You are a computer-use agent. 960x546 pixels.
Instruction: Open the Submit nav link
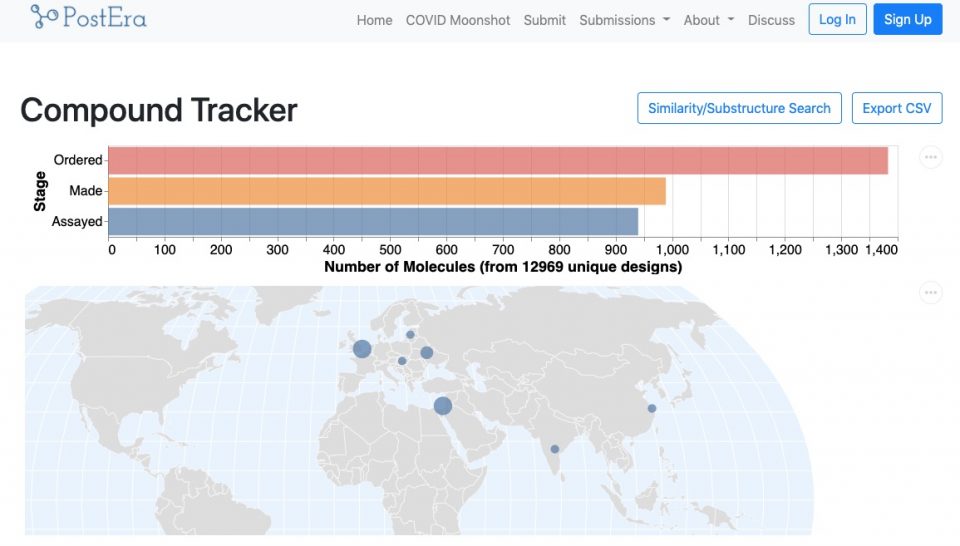tap(544, 20)
